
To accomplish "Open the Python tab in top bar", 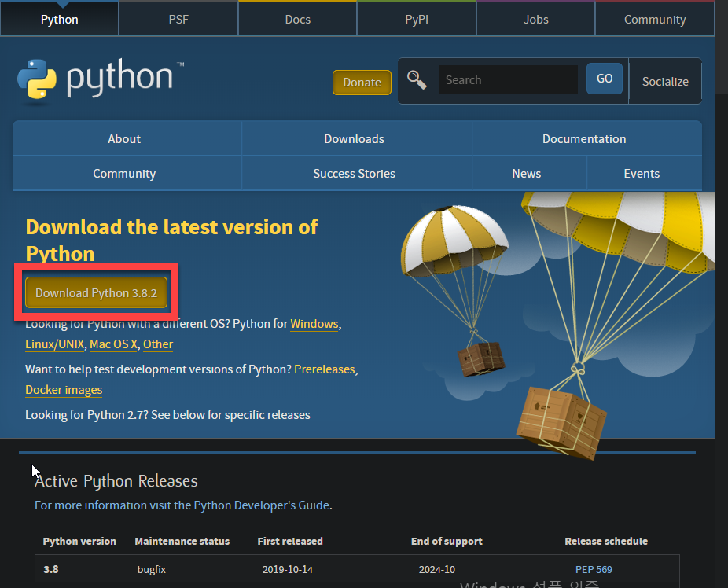I will coord(60,20).
